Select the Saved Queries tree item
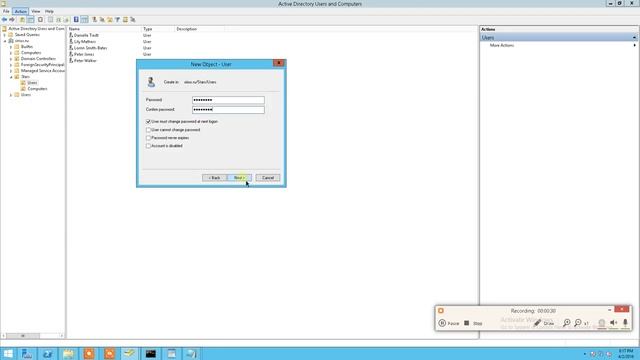The image size is (640, 360). pos(27,35)
